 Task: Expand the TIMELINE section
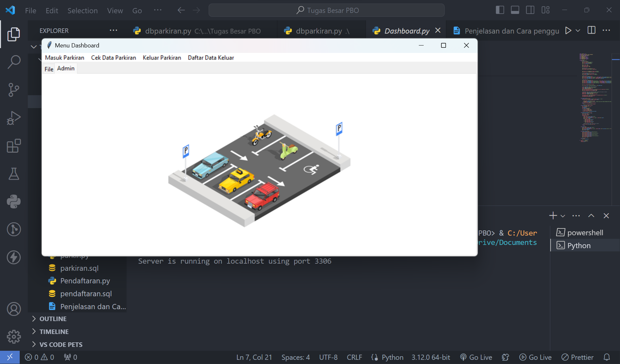pyautogui.click(x=54, y=332)
